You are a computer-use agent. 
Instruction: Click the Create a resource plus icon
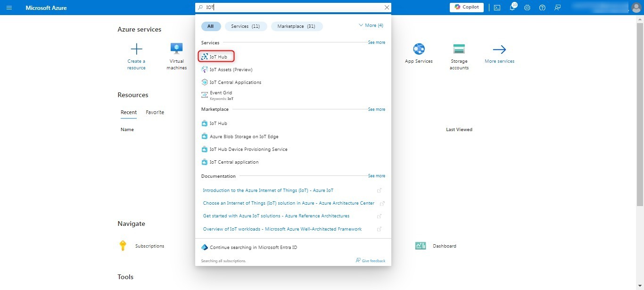pyautogui.click(x=136, y=49)
